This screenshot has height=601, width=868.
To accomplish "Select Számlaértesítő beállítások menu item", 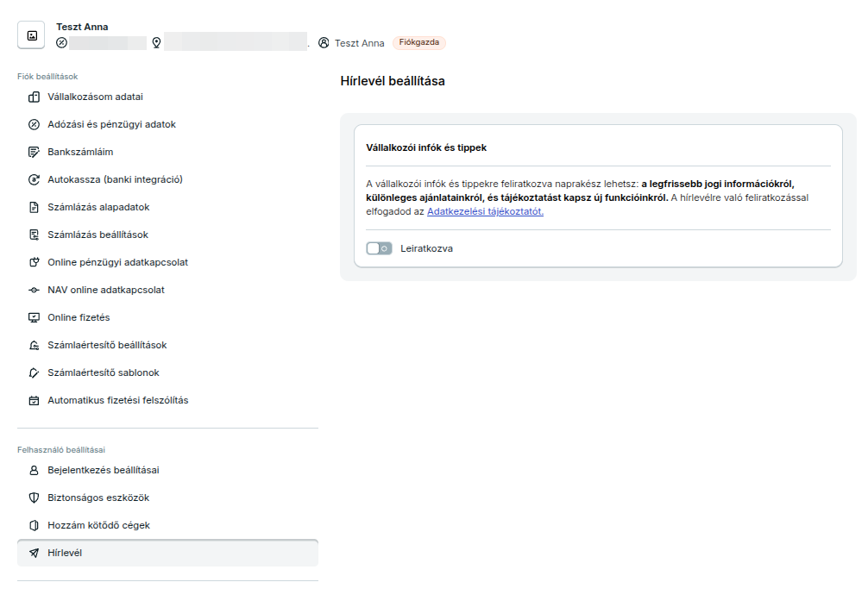I will [x=107, y=345].
